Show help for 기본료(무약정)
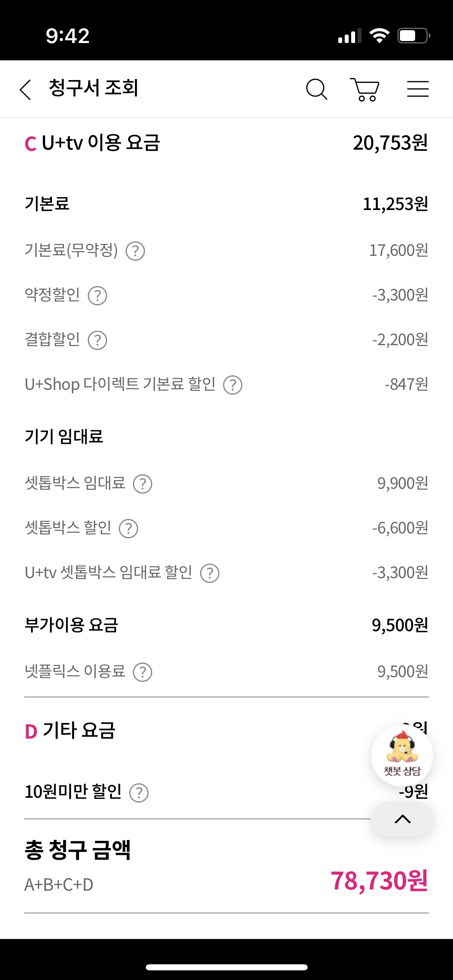Screen dimensions: 453x980 [x=135, y=251]
